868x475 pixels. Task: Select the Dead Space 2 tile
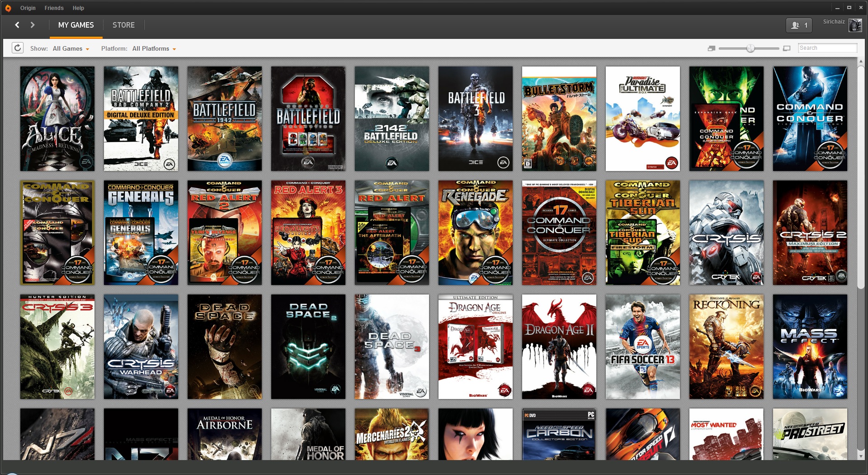click(308, 347)
